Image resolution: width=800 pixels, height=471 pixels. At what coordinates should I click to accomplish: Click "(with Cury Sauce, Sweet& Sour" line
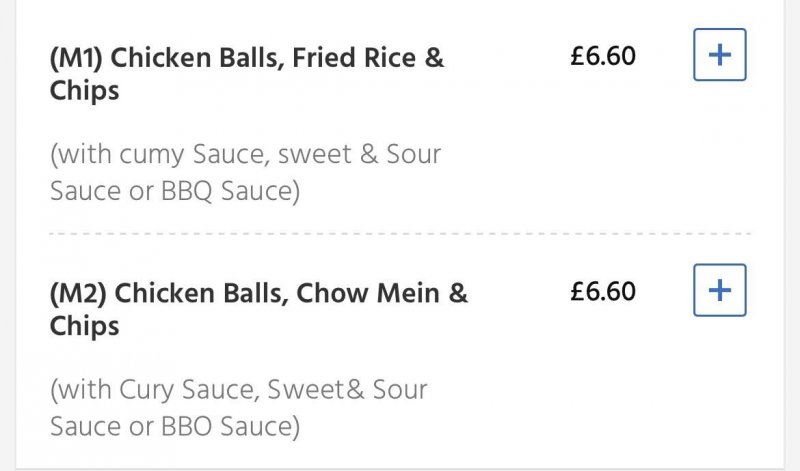238,390
